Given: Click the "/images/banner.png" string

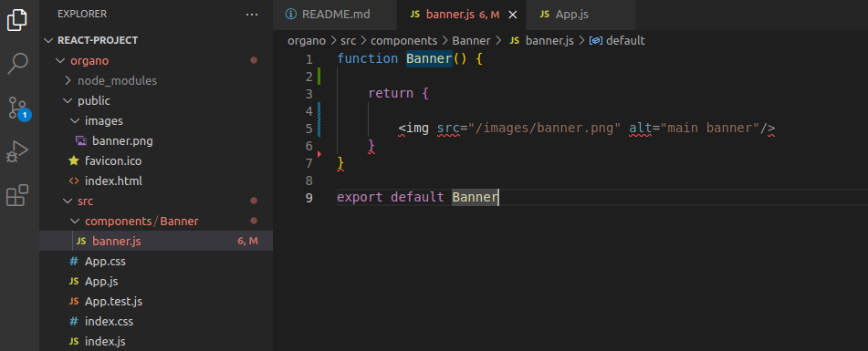Looking at the screenshot, I should tap(544, 129).
